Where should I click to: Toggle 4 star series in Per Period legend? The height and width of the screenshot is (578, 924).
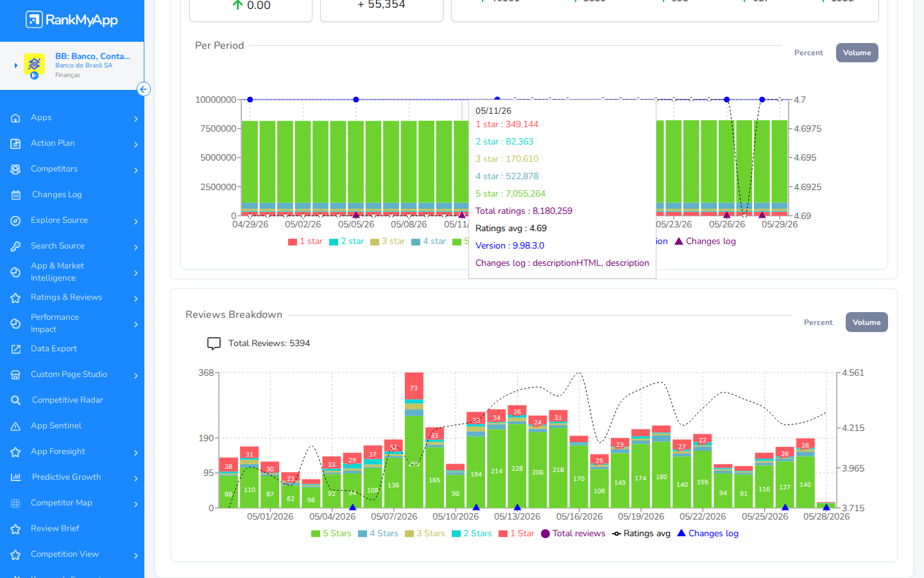429,241
